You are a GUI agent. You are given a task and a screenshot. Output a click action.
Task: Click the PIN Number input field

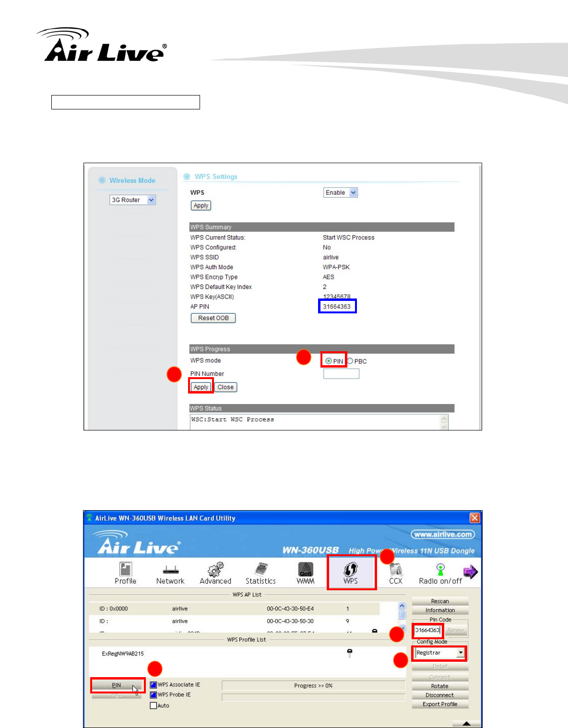click(x=341, y=374)
